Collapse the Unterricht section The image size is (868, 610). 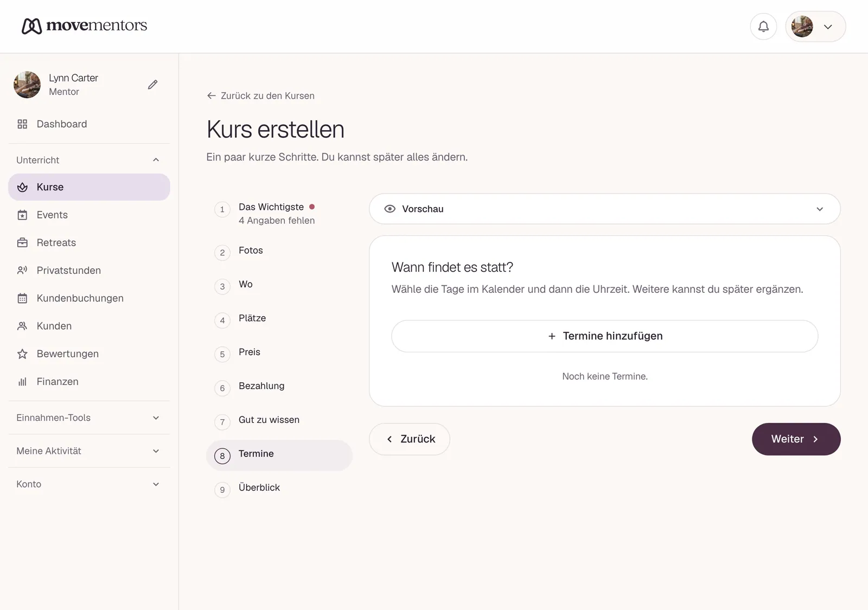[89, 160]
